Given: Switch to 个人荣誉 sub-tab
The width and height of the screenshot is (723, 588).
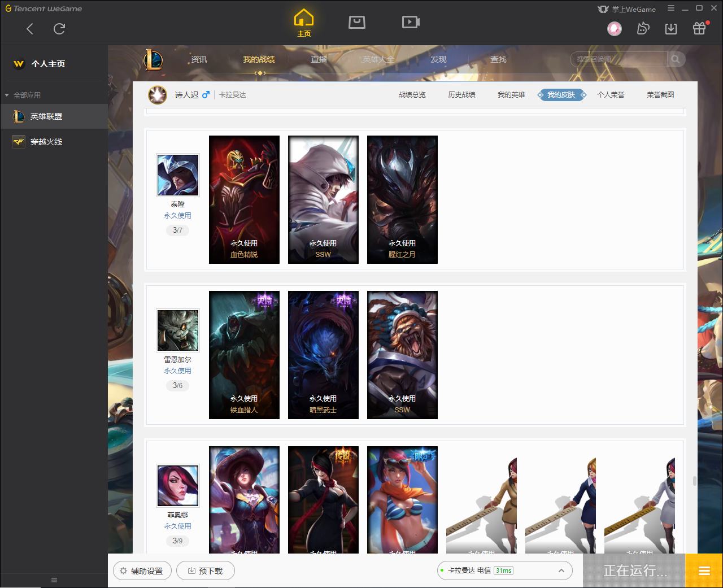Looking at the screenshot, I should coord(611,95).
